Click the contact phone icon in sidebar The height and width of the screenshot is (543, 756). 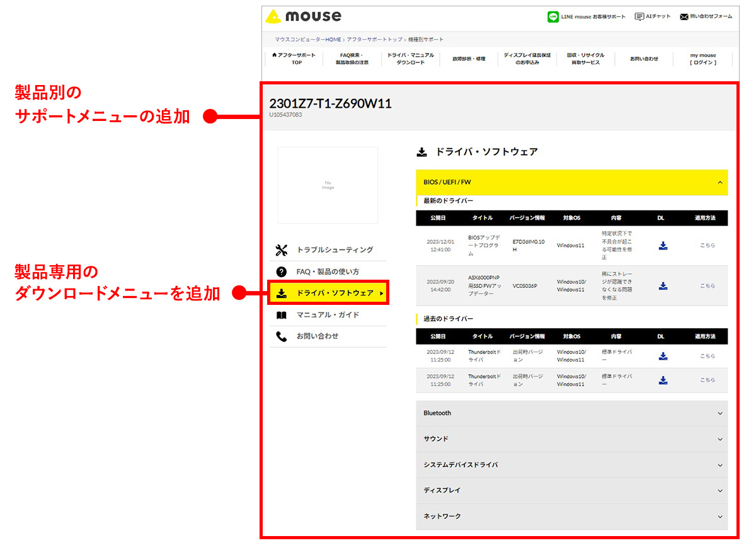coord(282,336)
